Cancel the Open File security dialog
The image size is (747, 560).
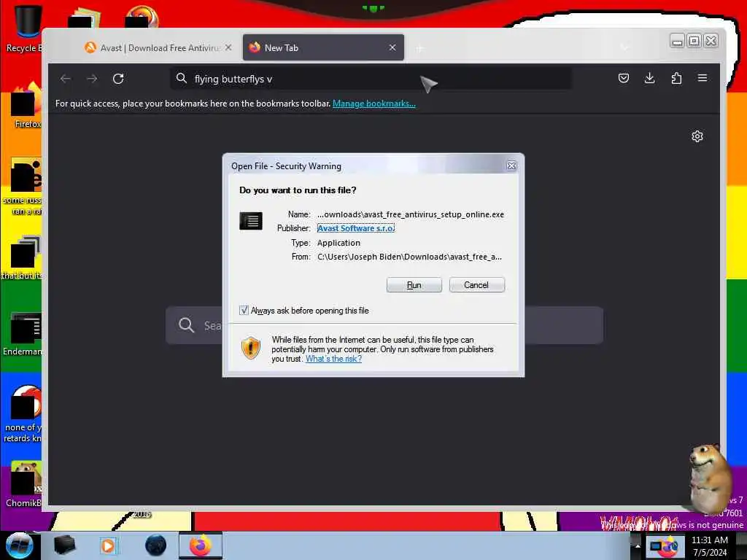point(476,285)
